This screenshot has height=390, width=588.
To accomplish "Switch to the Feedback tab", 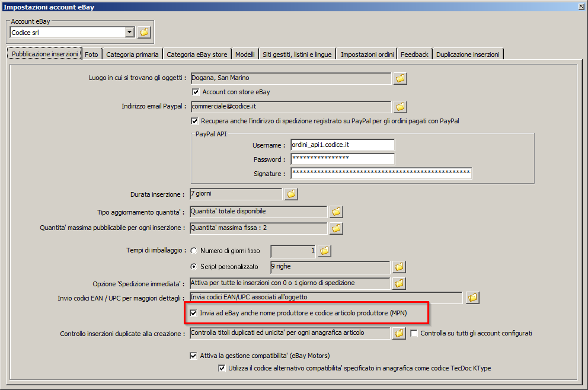I will pyautogui.click(x=414, y=55).
